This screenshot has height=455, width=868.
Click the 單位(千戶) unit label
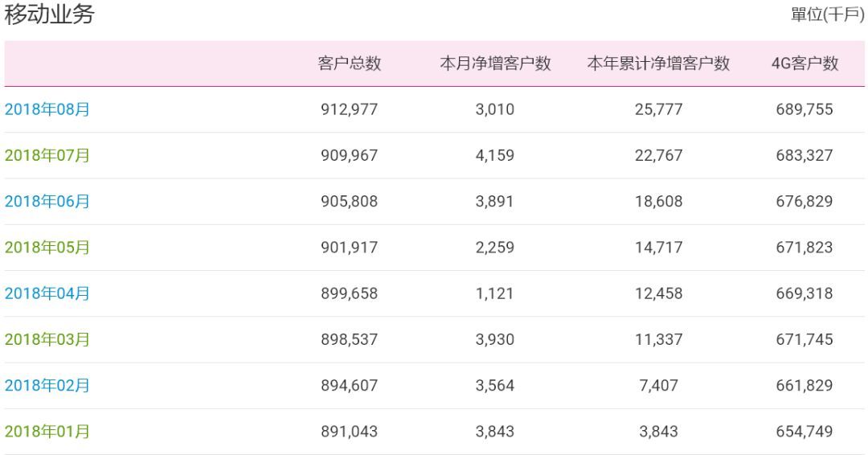(x=827, y=14)
